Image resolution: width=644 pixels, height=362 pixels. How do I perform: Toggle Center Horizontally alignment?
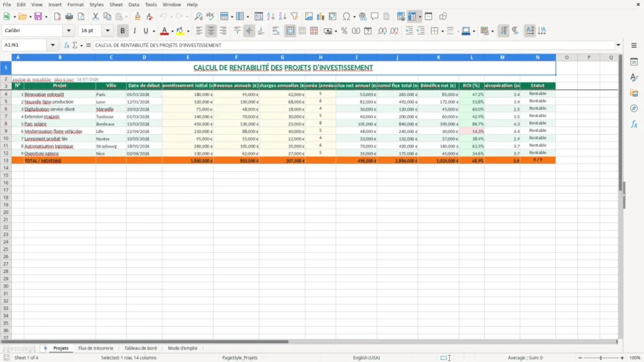pos(211,31)
